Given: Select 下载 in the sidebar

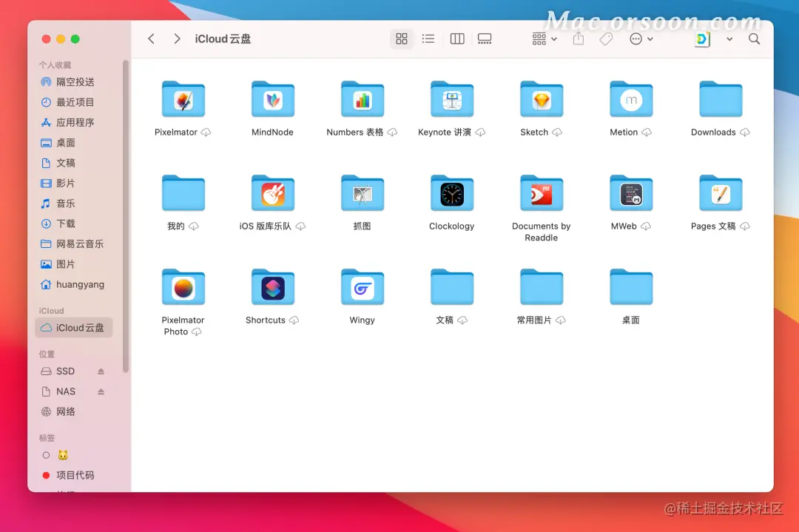Looking at the screenshot, I should [74, 223].
